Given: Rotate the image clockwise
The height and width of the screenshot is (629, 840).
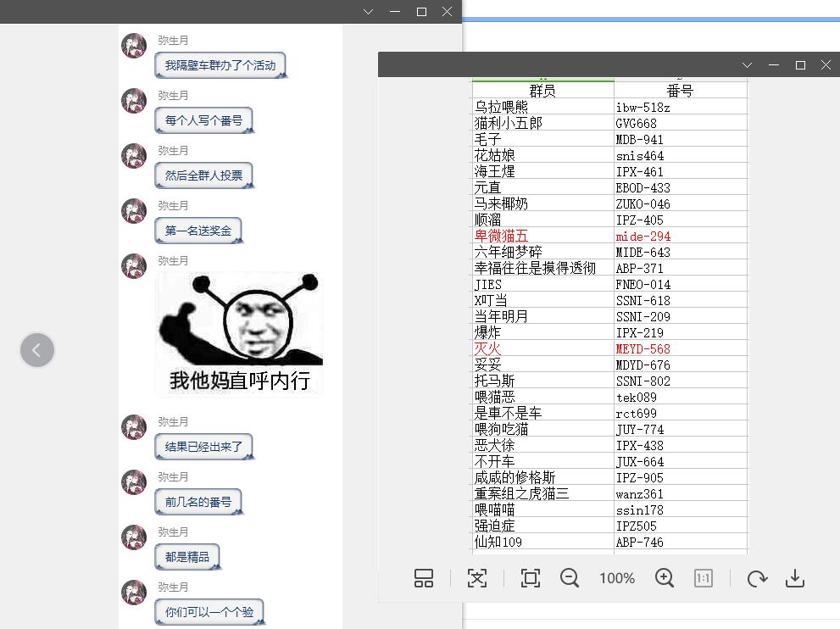Looking at the screenshot, I should click(x=757, y=578).
